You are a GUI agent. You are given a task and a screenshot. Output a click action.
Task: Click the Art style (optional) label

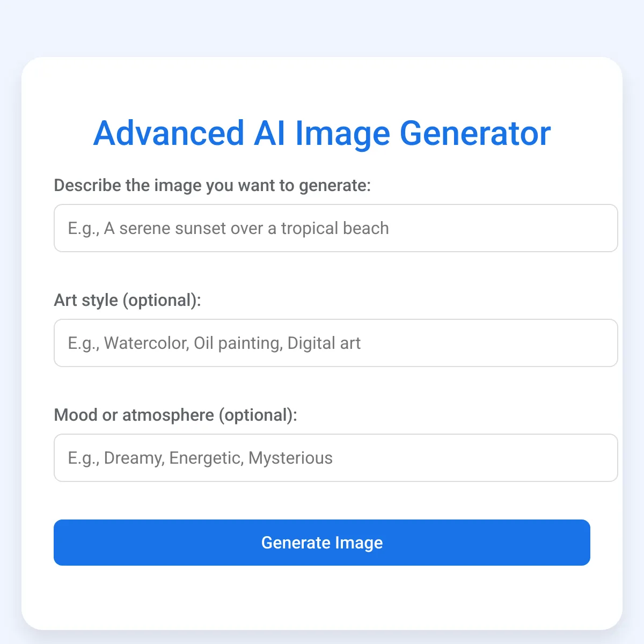pyautogui.click(x=127, y=300)
